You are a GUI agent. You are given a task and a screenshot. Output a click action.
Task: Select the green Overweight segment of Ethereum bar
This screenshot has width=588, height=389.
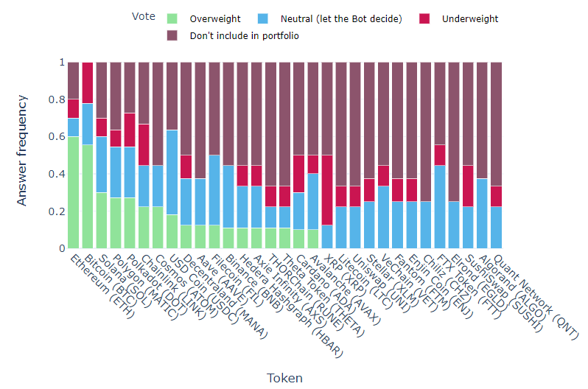[x=73, y=192]
